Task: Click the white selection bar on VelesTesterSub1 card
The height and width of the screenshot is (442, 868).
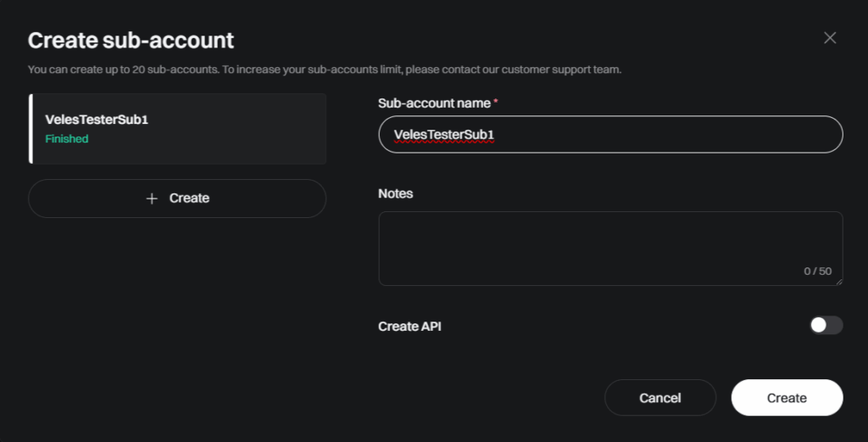Action: pyautogui.click(x=31, y=128)
